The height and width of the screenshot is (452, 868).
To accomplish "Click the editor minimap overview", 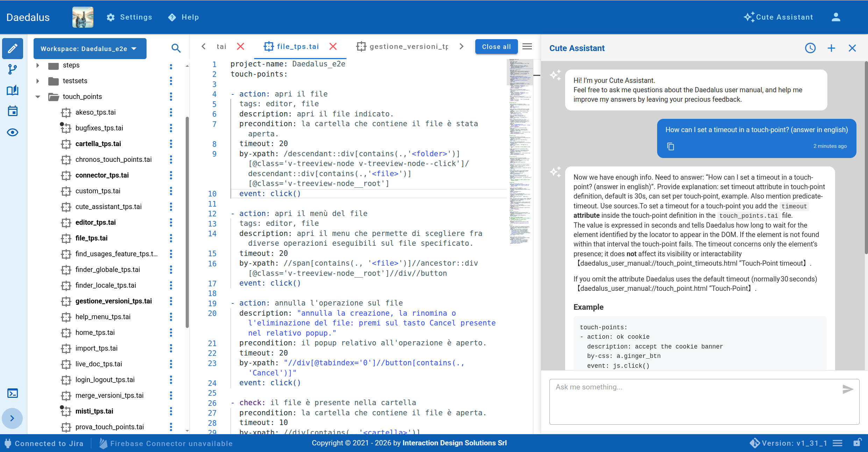I will [x=520, y=151].
